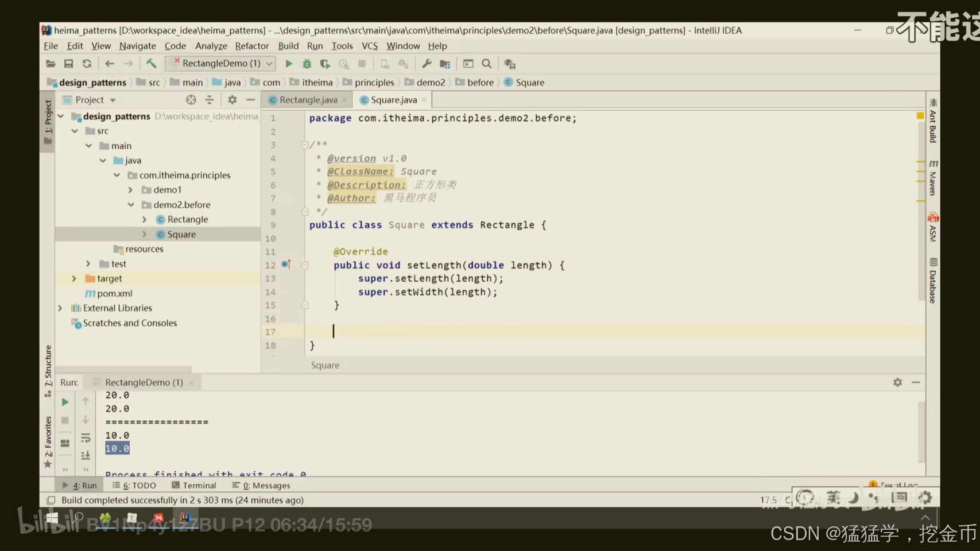
Task: Click the Save All toolbar icon
Action: 69,64
